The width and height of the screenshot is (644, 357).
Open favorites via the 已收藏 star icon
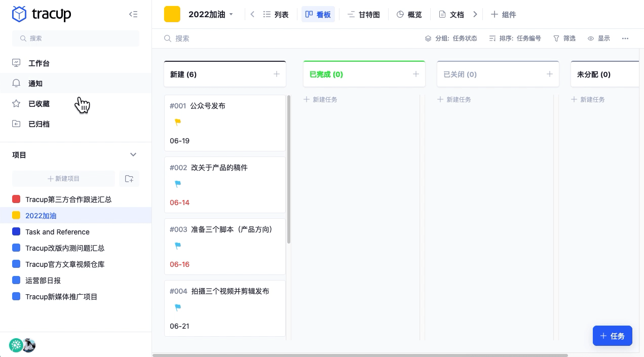(x=16, y=103)
